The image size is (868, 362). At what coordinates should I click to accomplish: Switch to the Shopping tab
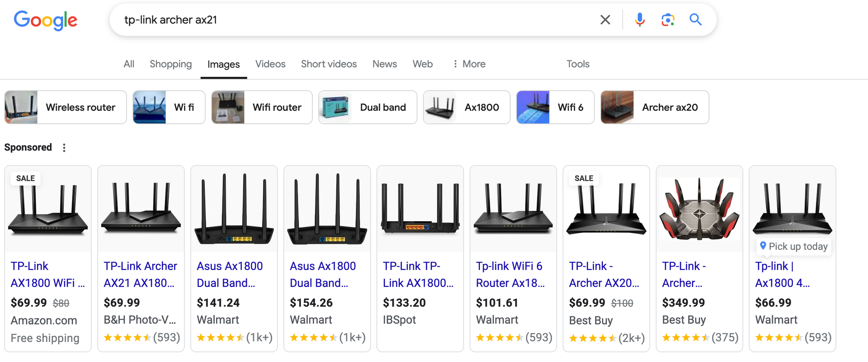[x=171, y=64]
